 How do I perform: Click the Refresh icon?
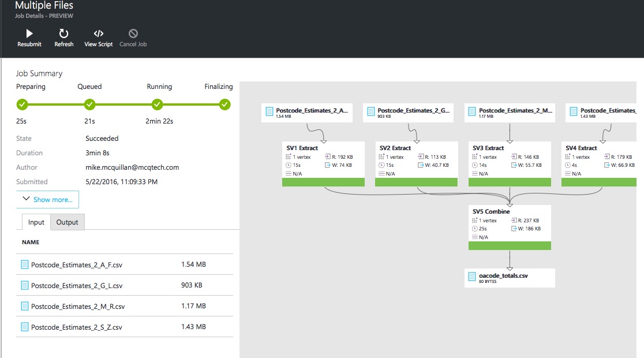63,33
